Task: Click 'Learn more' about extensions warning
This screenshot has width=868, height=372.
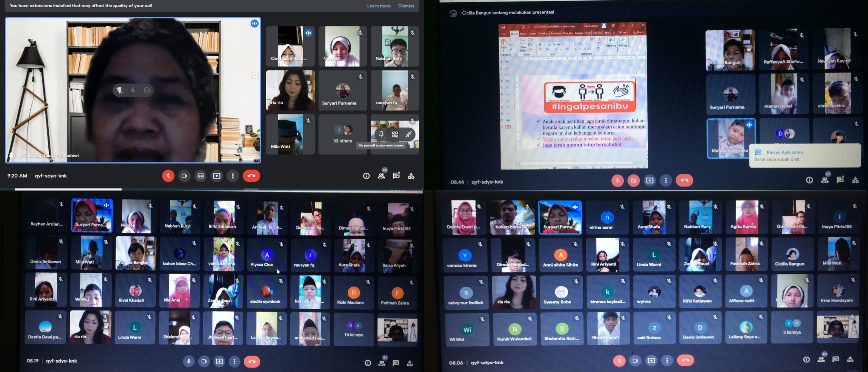Action: (379, 5)
